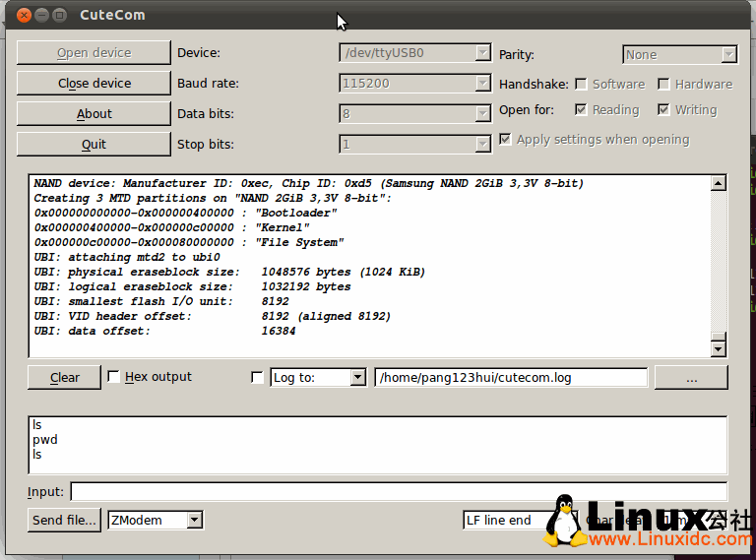Click the log file path field
Viewport: 756px width, 560px height.
(511, 377)
